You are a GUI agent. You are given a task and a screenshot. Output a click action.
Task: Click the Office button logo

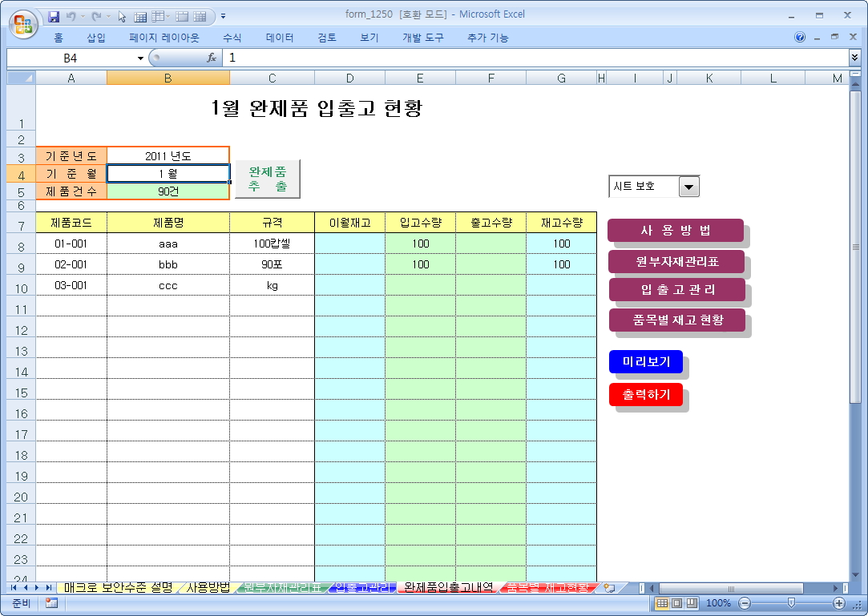23,22
